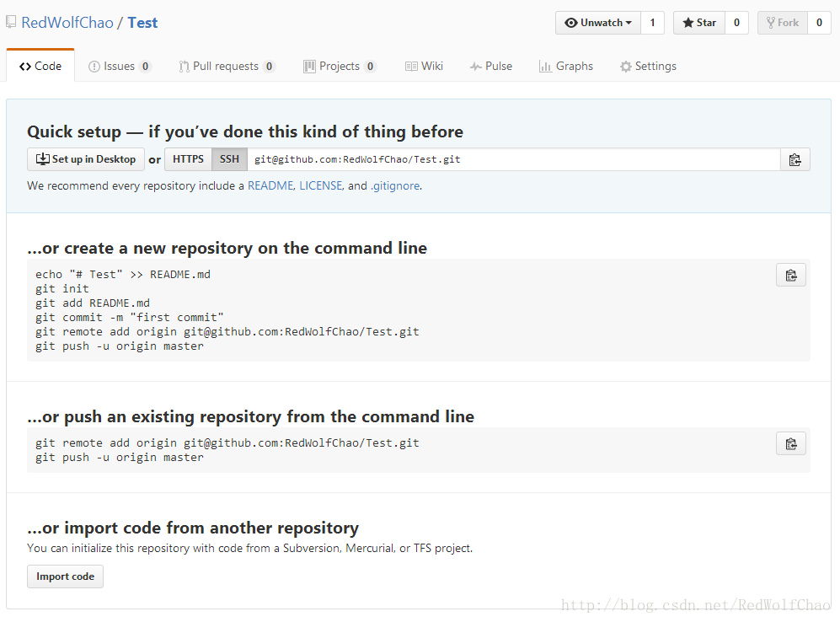The height and width of the screenshot is (622, 840).
Task: Click the '…or import code from another repository' heading
Action: click(x=193, y=528)
